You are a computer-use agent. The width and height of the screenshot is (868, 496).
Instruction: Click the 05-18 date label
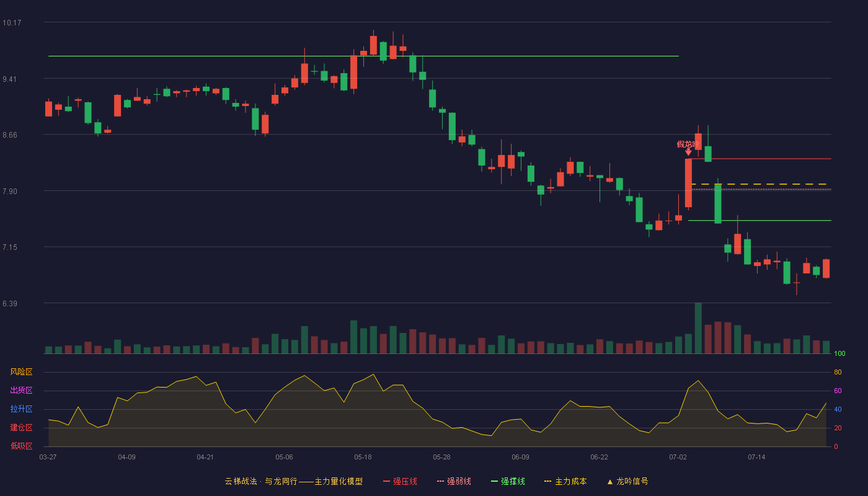(363, 457)
